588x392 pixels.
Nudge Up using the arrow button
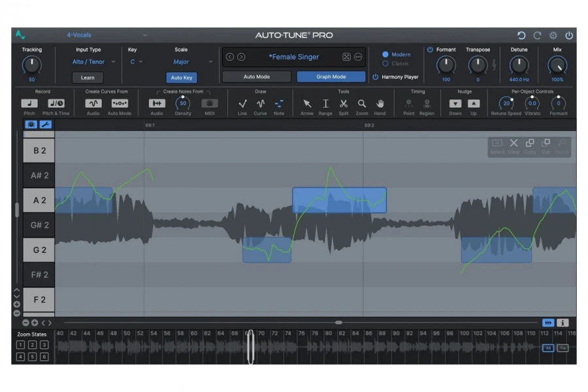tap(474, 103)
